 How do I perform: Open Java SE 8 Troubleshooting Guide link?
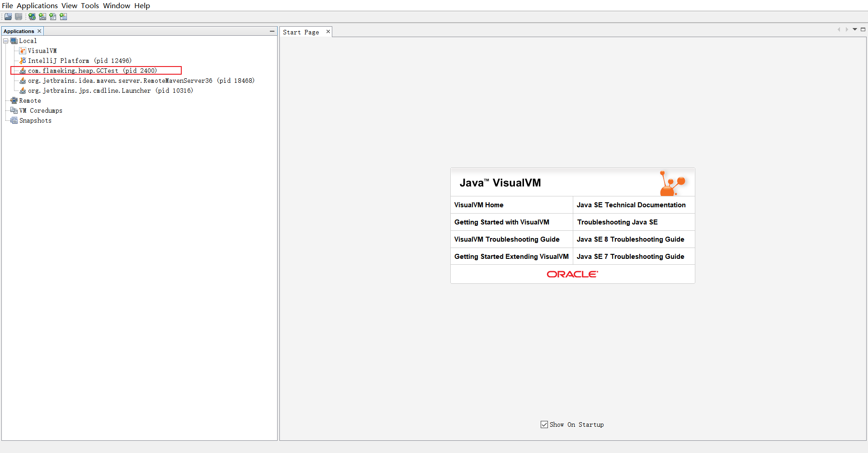tap(631, 239)
